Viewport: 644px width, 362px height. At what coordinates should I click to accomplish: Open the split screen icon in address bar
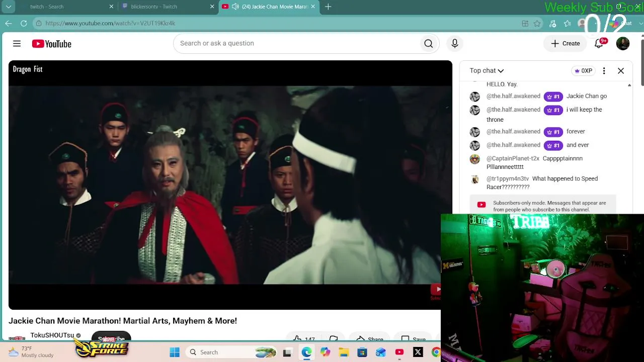click(525, 23)
